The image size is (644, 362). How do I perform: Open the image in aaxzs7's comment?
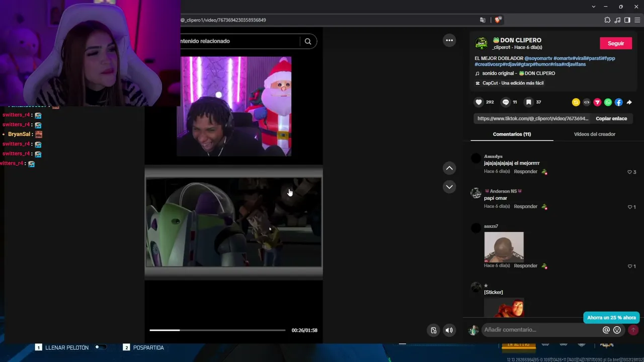point(504,246)
